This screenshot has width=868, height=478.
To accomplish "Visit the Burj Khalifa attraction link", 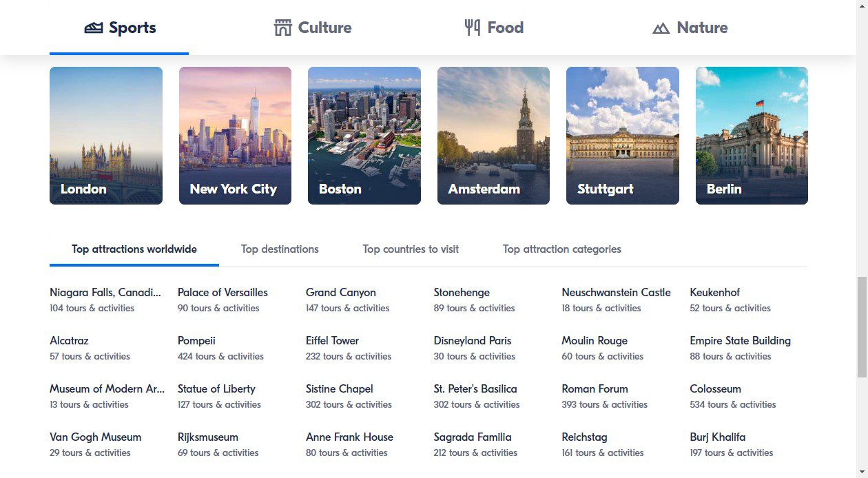I will point(717,437).
